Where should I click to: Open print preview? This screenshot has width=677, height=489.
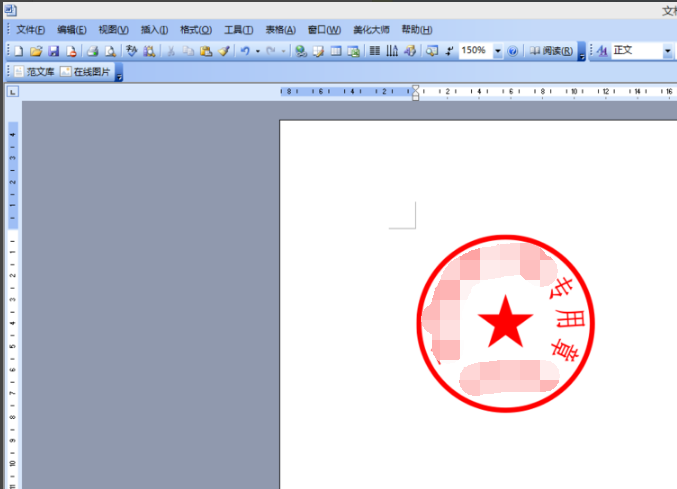(x=111, y=51)
